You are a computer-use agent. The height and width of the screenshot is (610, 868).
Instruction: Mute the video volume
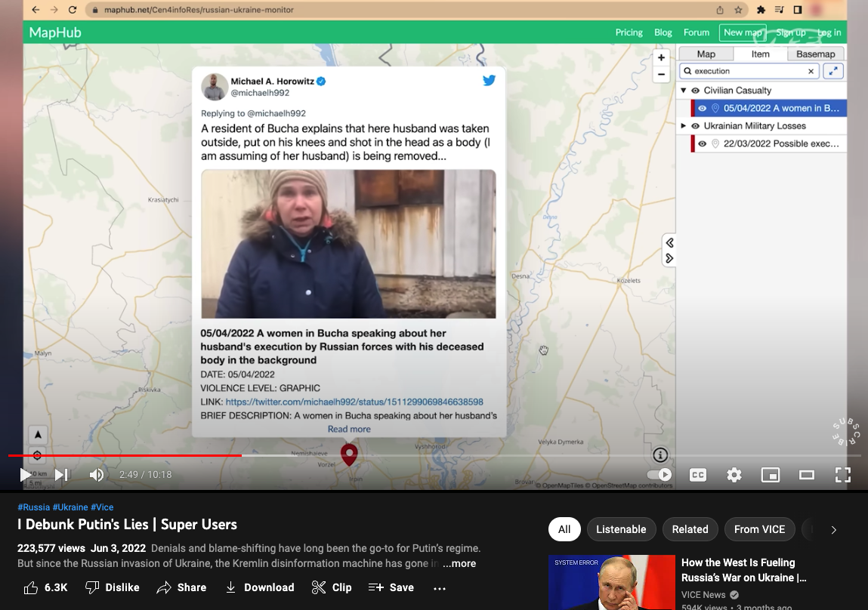click(97, 475)
